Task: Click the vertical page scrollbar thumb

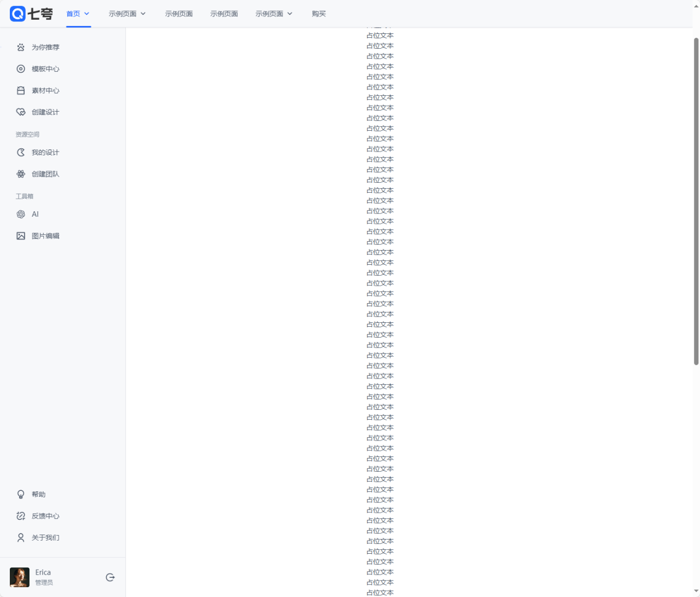Action: 696,201
